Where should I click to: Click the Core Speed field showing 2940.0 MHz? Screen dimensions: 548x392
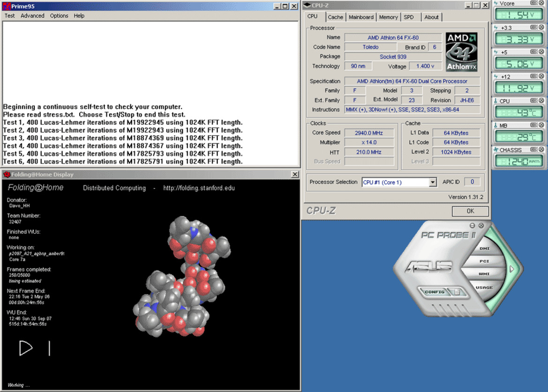tap(369, 133)
